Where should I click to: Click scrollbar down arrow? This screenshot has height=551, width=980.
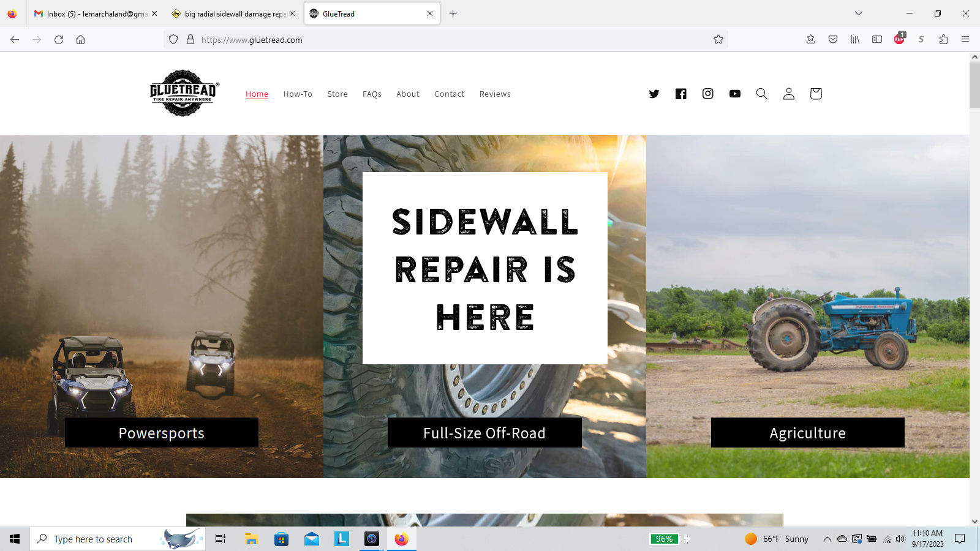click(974, 522)
